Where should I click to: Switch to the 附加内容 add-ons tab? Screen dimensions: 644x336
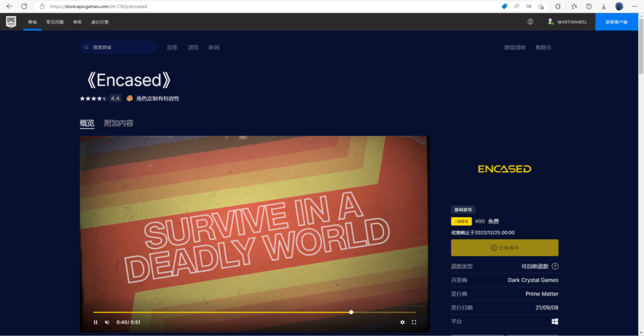point(119,123)
